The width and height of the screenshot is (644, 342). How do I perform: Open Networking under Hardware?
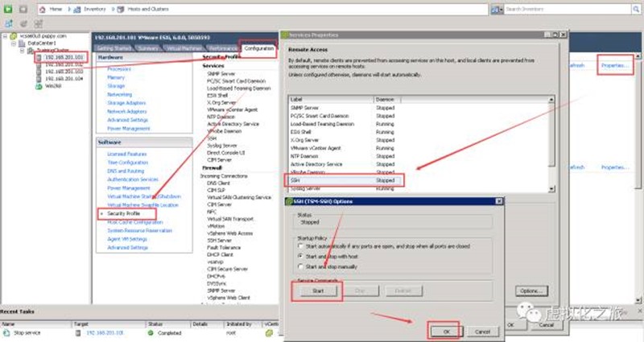[x=119, y=94]
